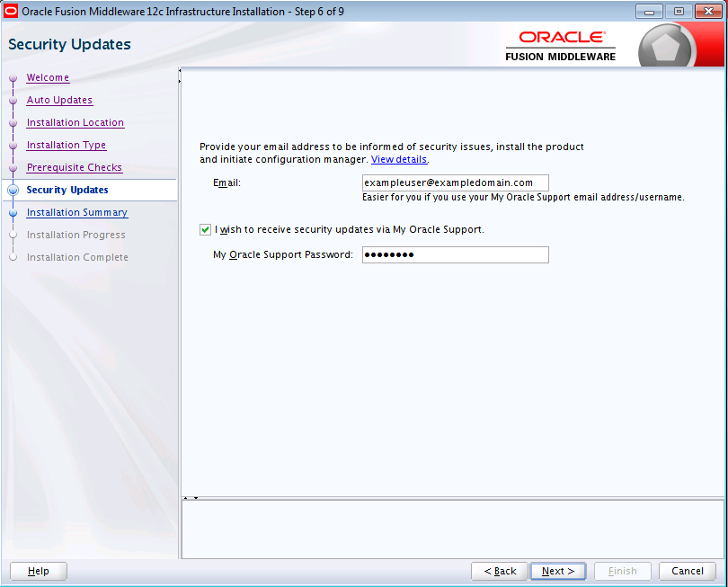Click the Oracle icon in title bar
728x587 pixels.
11,11
